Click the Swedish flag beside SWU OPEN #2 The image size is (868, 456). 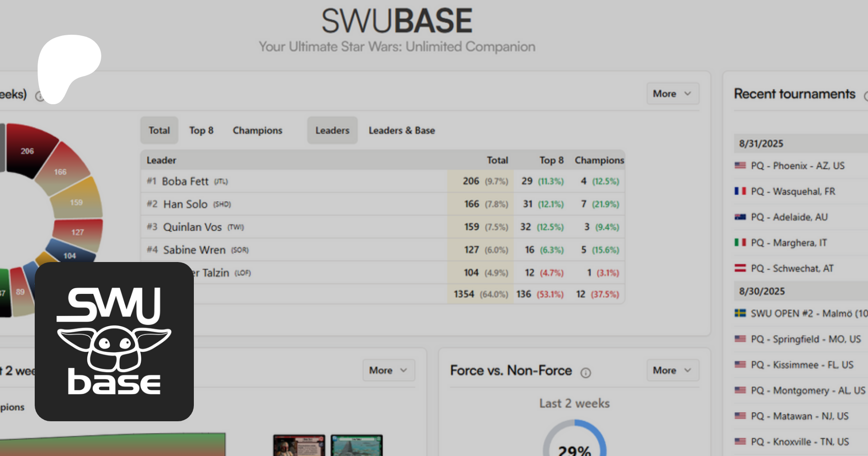pyautogui.click(x=740, y=313)
